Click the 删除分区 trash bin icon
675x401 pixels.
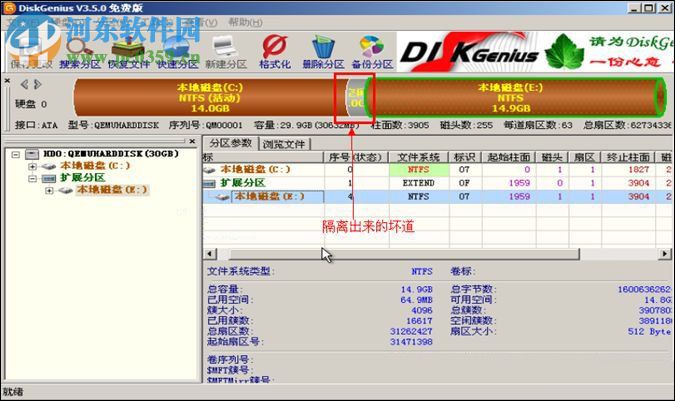click(323, 46)
